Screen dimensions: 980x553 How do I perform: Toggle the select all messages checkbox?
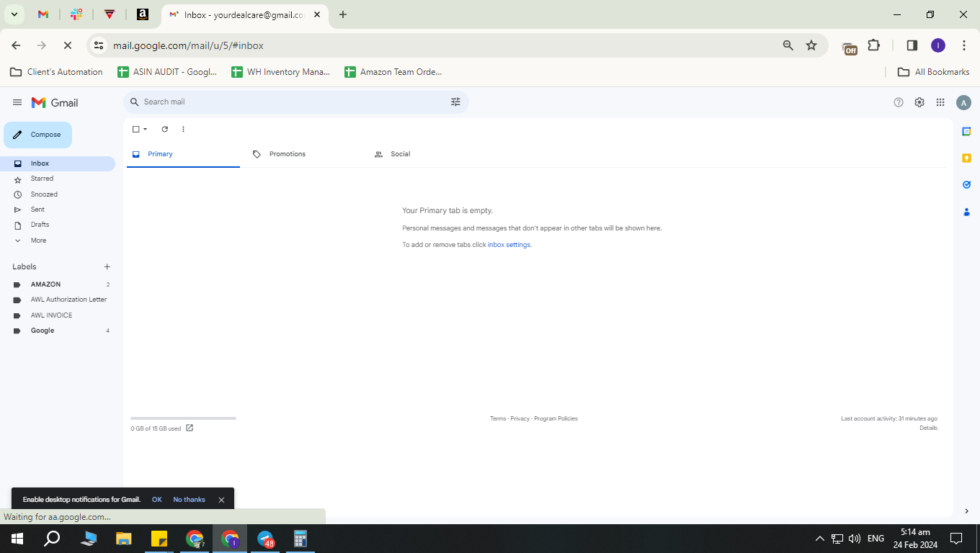[135, 130]
